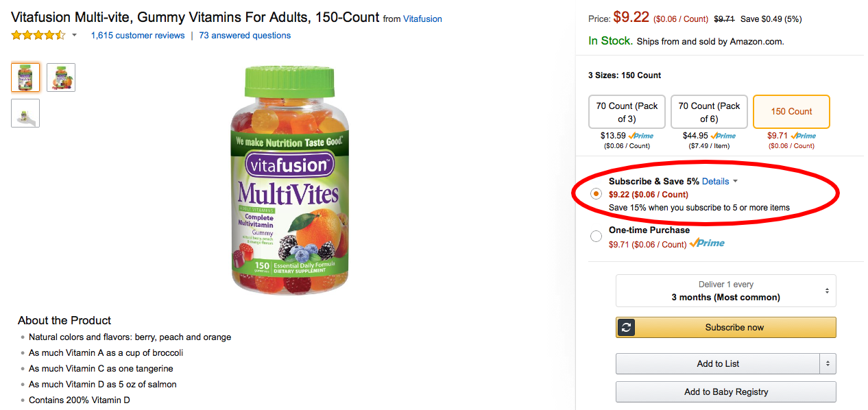Click the main MultiVites bottle image
This screenshot has height=410, width=868.
290,180
